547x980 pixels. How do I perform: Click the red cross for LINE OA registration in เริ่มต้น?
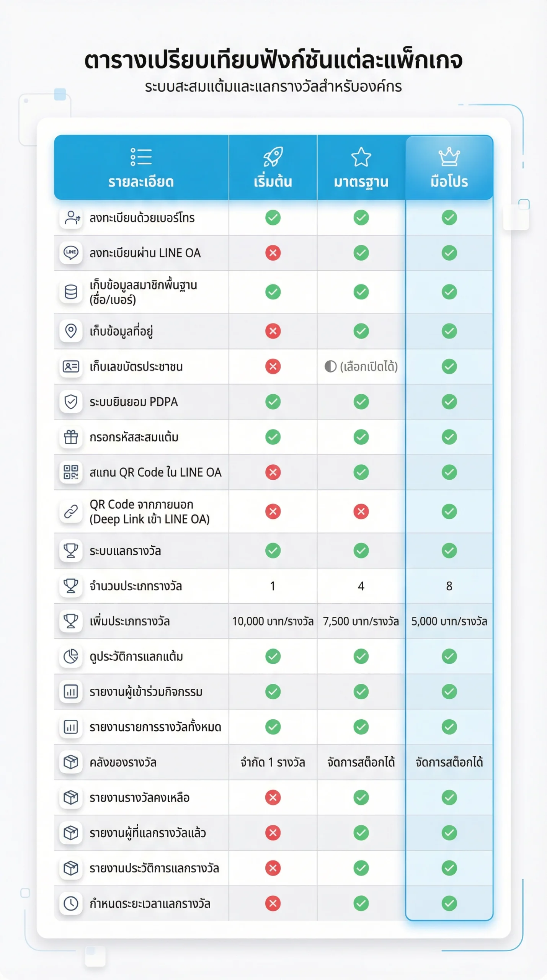[273, 253]
